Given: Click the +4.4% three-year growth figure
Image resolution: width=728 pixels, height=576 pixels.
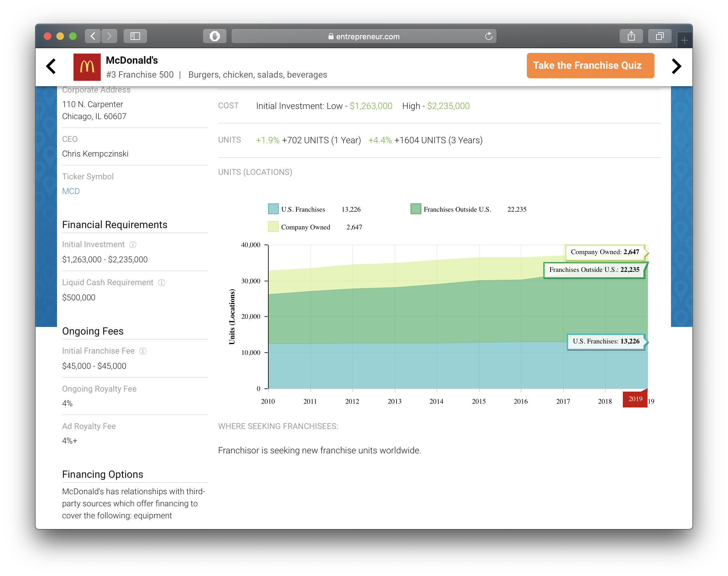Looking at the screenshot, I should [380, 140].
